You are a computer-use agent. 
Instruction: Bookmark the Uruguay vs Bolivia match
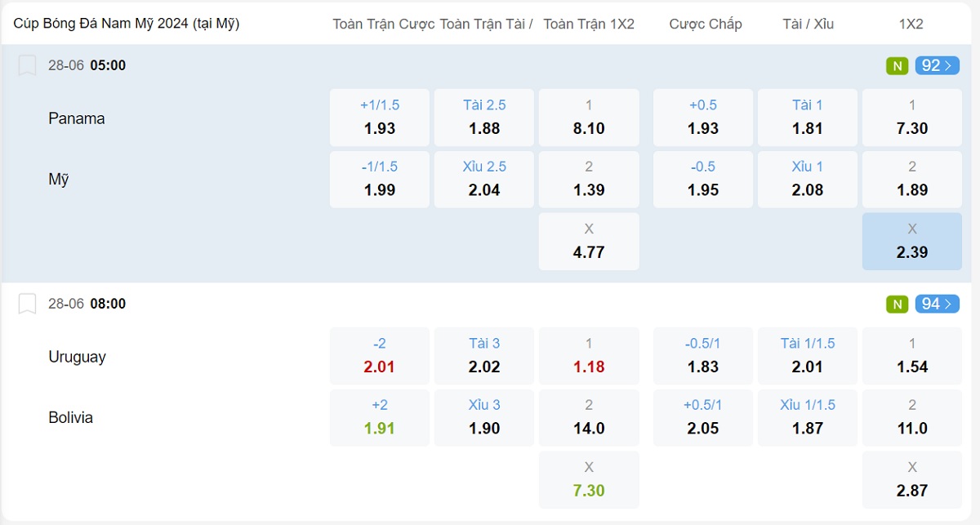click(28, 304)
